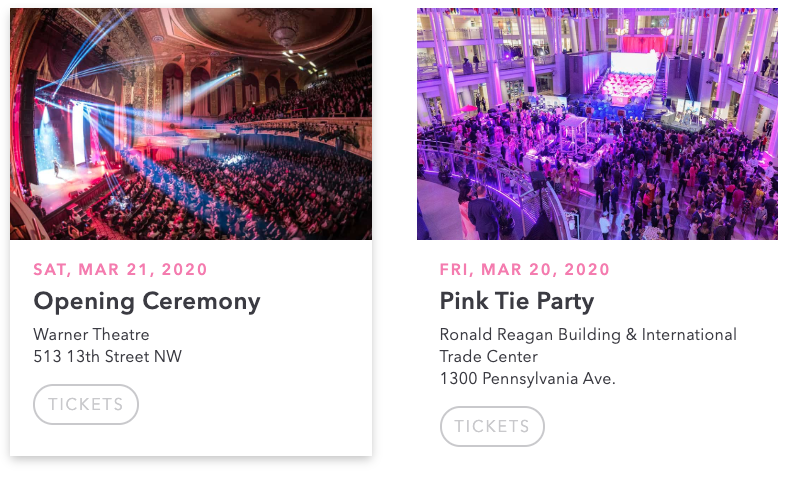Open the Pink Tie Party event photo
Viewport: 788px width, 480px height.
pyautogui.click(x=597, y=124)
